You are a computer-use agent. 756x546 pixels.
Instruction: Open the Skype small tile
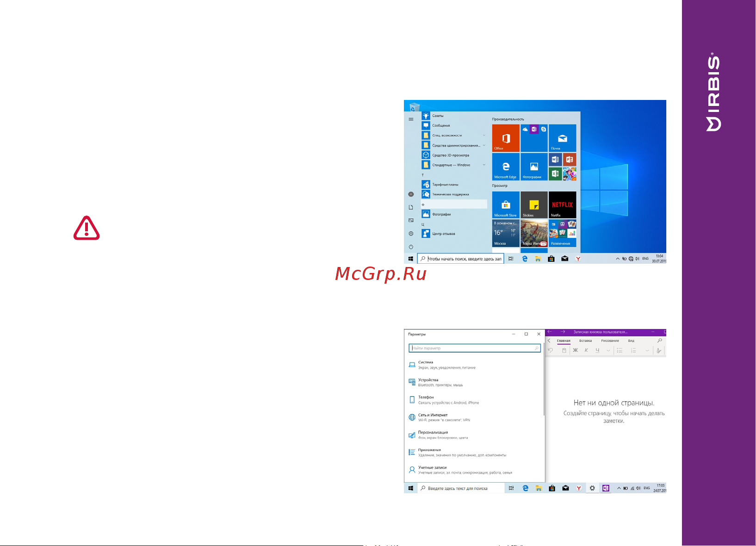coord(544,130)
